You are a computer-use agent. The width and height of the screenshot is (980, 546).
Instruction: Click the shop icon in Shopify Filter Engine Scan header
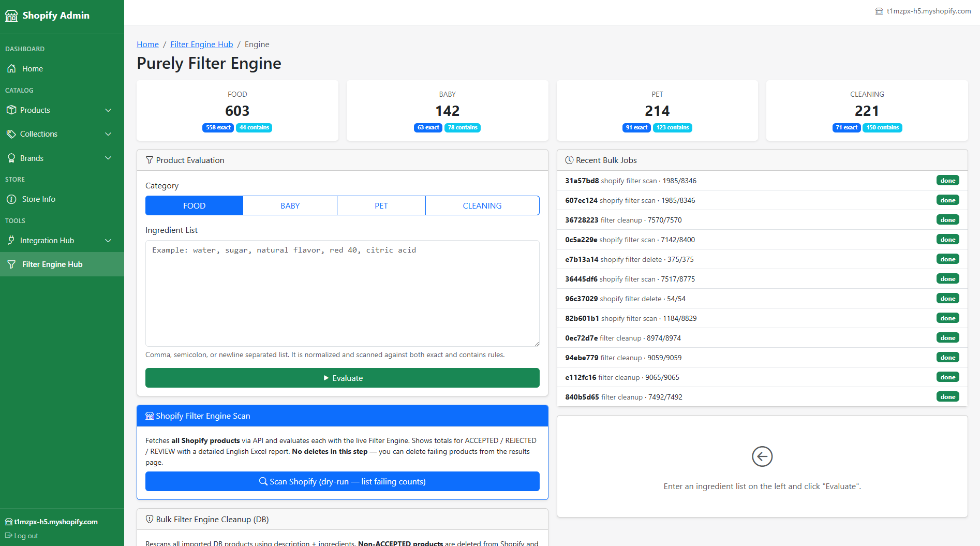150,416
